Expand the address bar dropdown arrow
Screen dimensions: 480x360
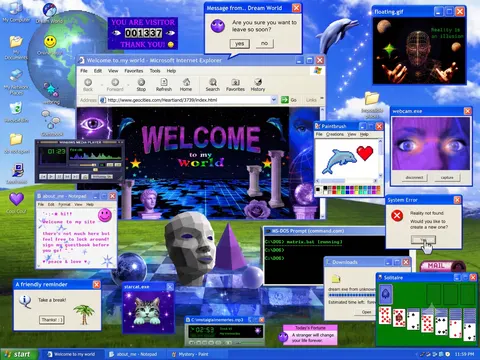pyautogui.click(x=274, y=100)
